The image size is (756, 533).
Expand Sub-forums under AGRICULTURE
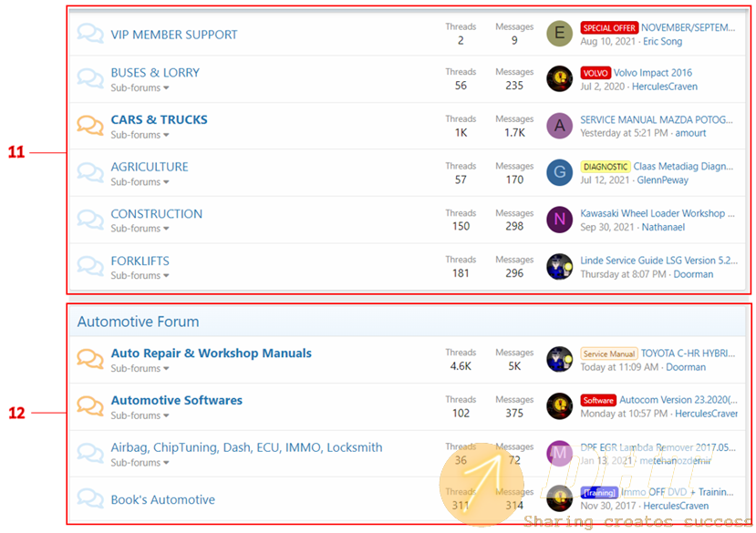point(140,182)
